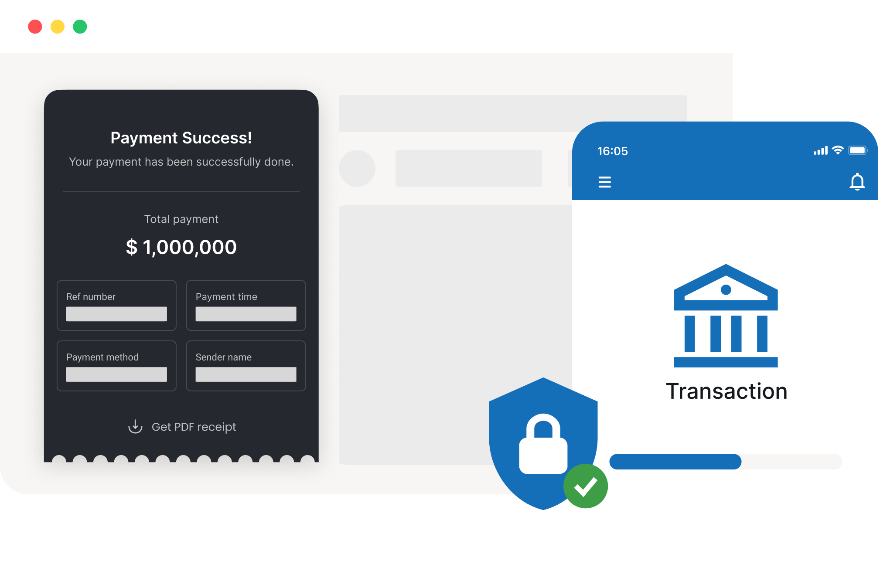Image resolution: width=880 pixels, height=588 pixels.
Task: Click the Ref number input field
Action: pos(116,314)
